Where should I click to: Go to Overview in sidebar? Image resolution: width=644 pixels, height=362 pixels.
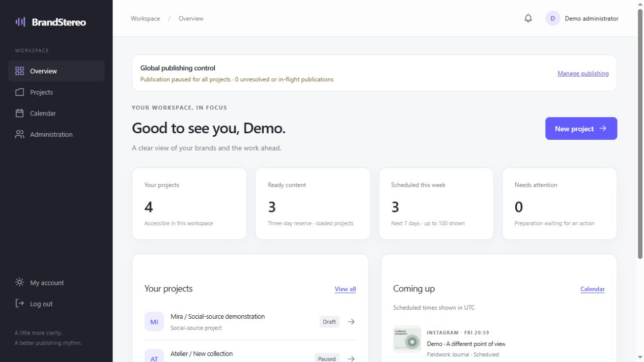[x=57, y=71]
